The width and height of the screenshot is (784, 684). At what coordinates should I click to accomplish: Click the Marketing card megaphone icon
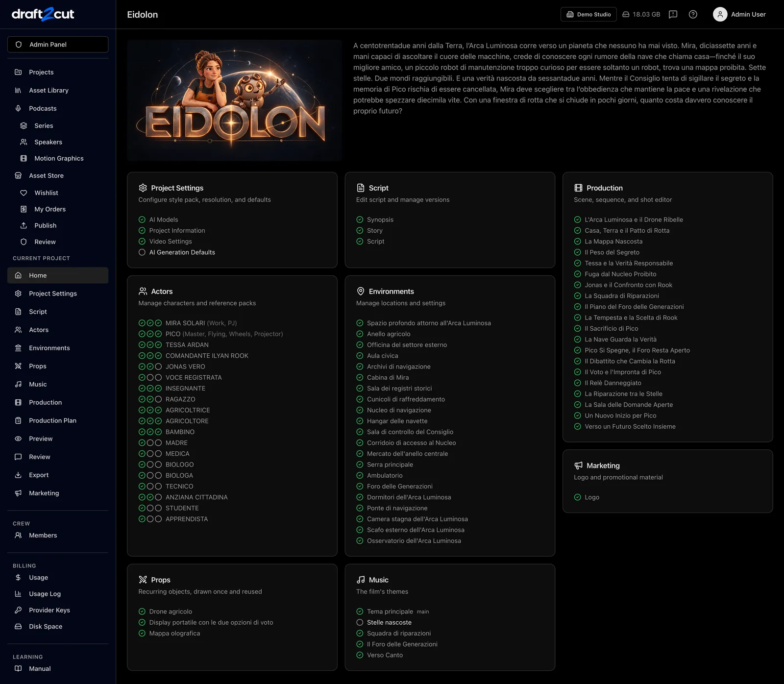tap(578, 465)
